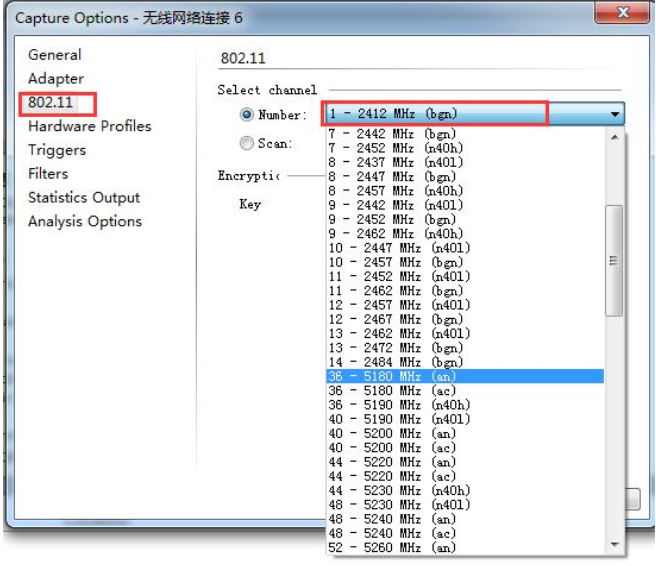
Task: Select the Scan radio button
Action: pos(246,143)
